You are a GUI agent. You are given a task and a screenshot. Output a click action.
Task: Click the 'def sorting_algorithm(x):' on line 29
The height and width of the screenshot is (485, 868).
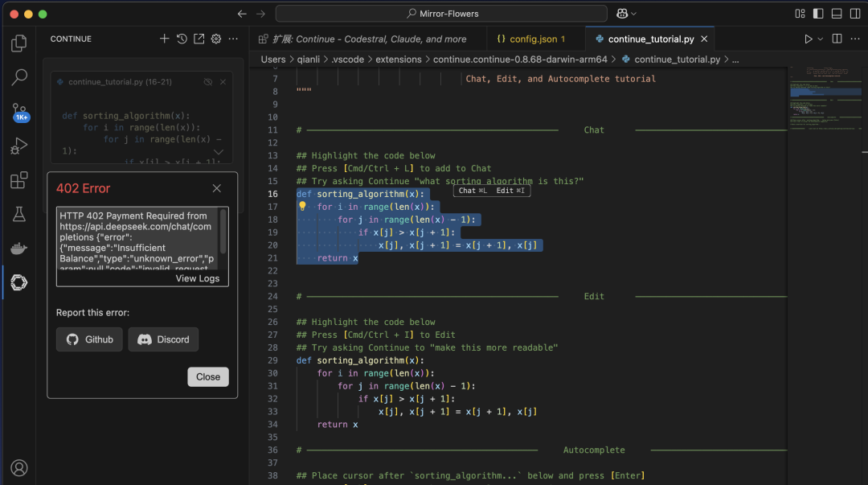tap(360, 360)
